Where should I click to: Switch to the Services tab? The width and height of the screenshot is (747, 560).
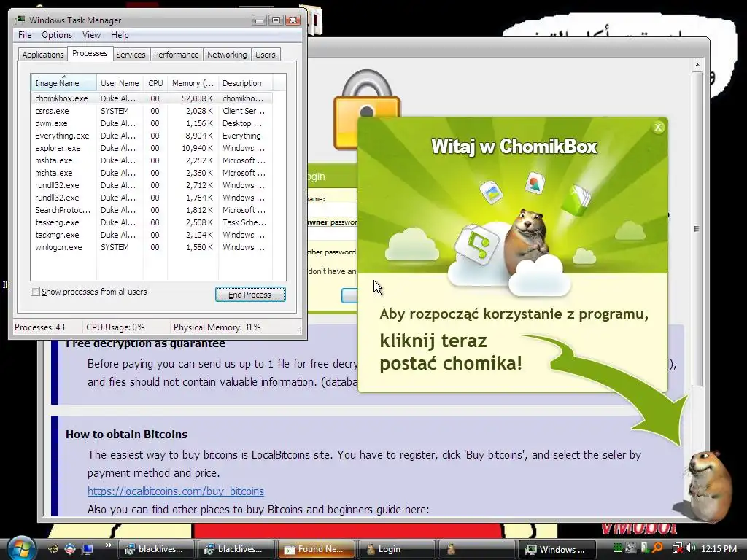click(x=131, y=55)
